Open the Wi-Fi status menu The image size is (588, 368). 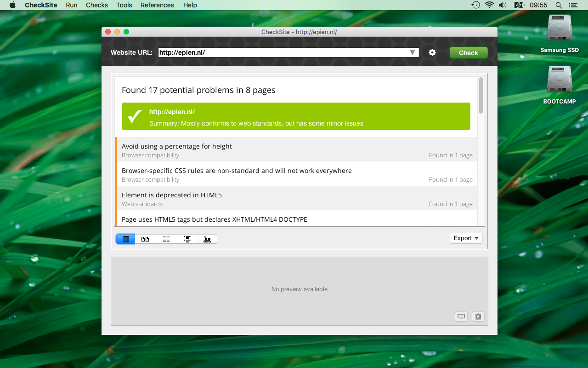click(489, 5)
